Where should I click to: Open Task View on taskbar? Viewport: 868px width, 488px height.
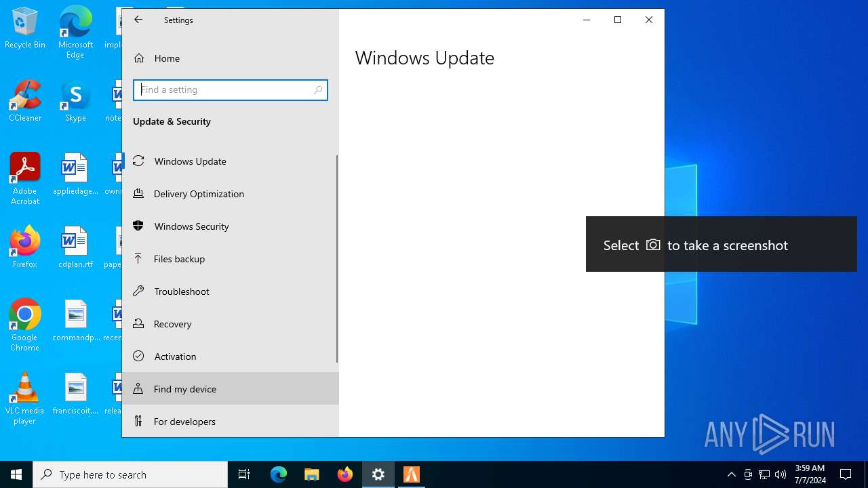pos(244,474)
